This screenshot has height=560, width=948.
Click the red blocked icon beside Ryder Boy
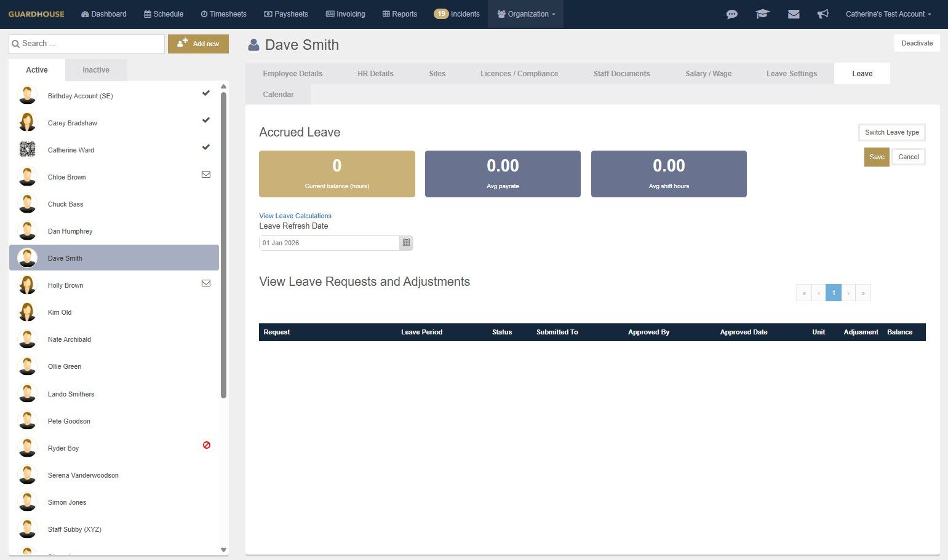coord(207,445)
